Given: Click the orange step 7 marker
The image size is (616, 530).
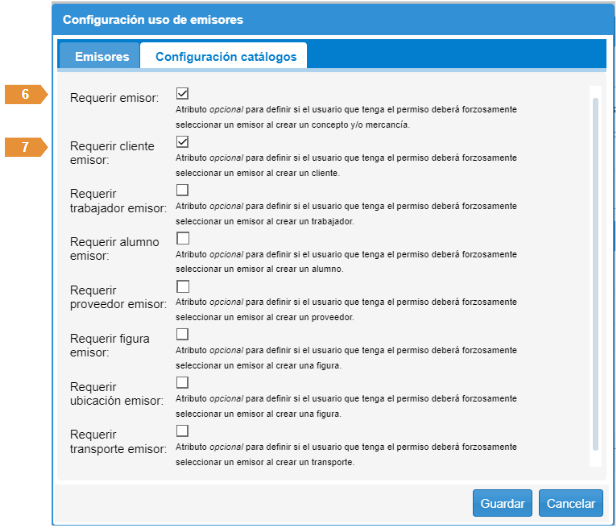Looking at the screenshot, I should click(26, 147).
